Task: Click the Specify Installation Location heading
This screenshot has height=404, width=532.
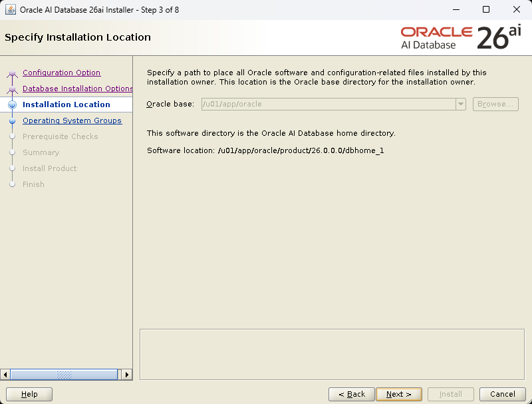Action: point(78,37)
